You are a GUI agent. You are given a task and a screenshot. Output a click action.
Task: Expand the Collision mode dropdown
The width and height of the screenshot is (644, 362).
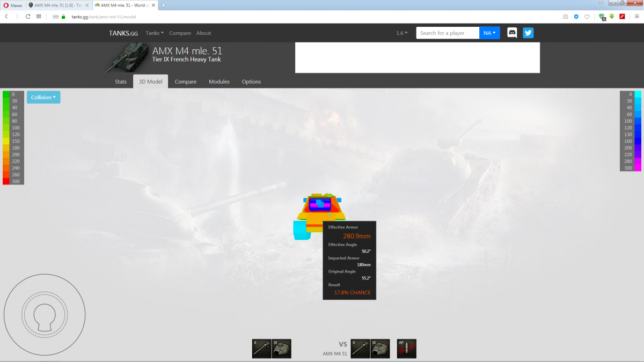point(43,97)
